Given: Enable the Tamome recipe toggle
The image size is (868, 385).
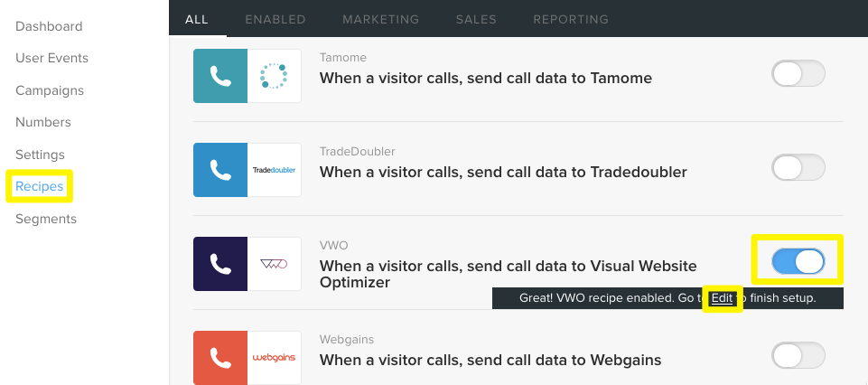Looking at the screenshot, I should [x=798, y=74].
